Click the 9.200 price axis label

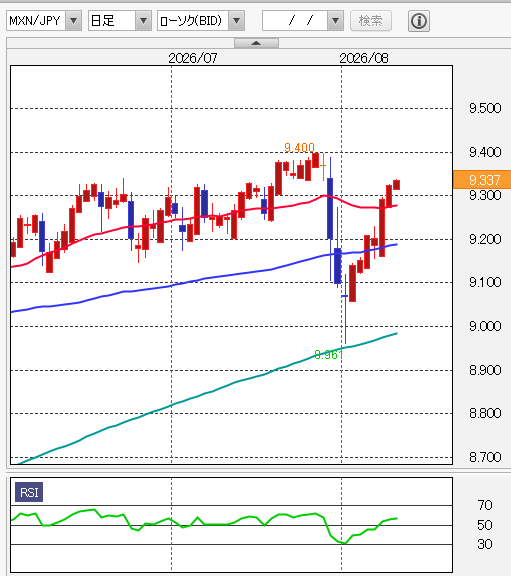coord(485,239)
